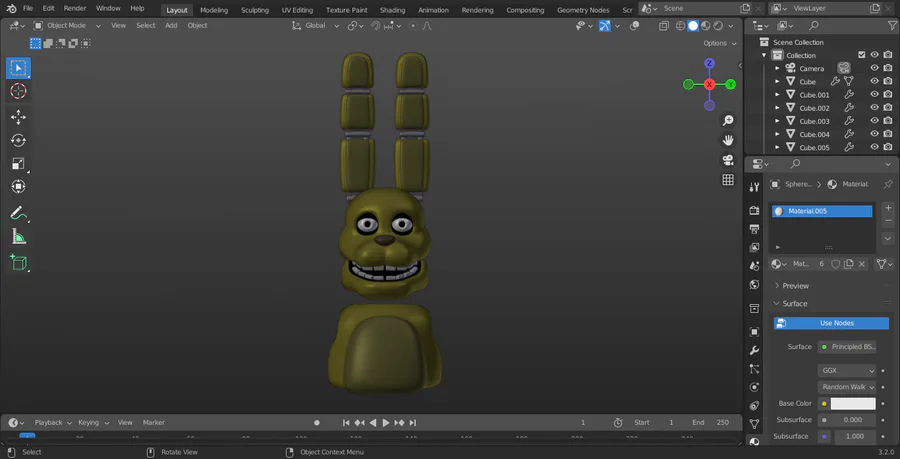Open the Physics properties tab icon
The image size is (900, 459).
[755, 387]
